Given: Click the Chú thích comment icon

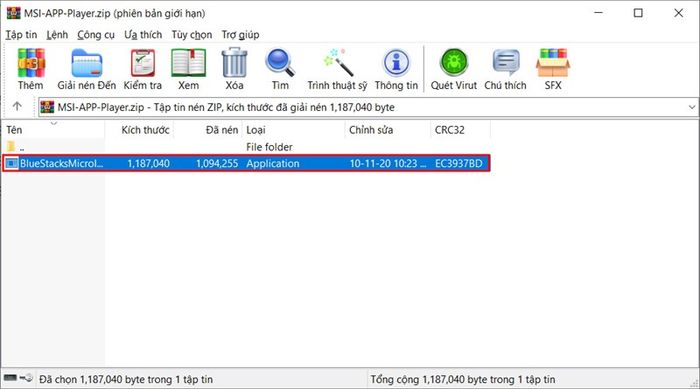Looking at the screenshot, I should click(506, 63).
